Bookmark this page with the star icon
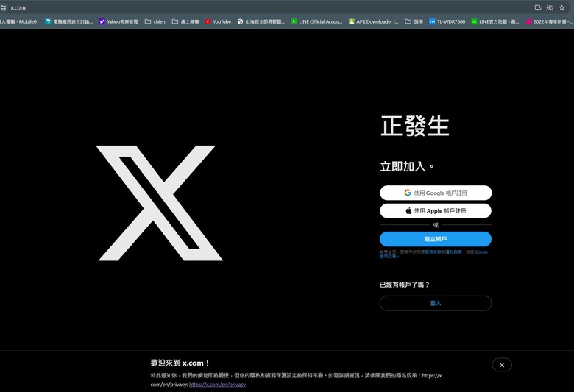 (561, 7)
